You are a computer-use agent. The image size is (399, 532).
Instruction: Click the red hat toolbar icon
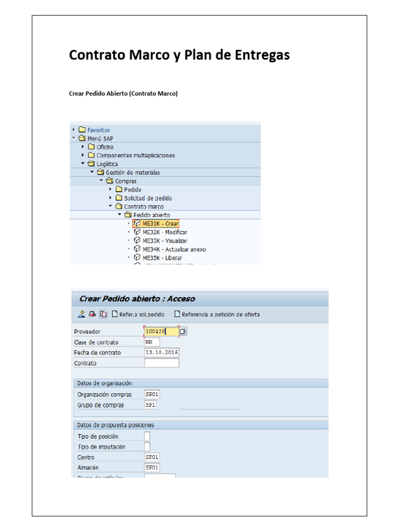click(92, 314)
